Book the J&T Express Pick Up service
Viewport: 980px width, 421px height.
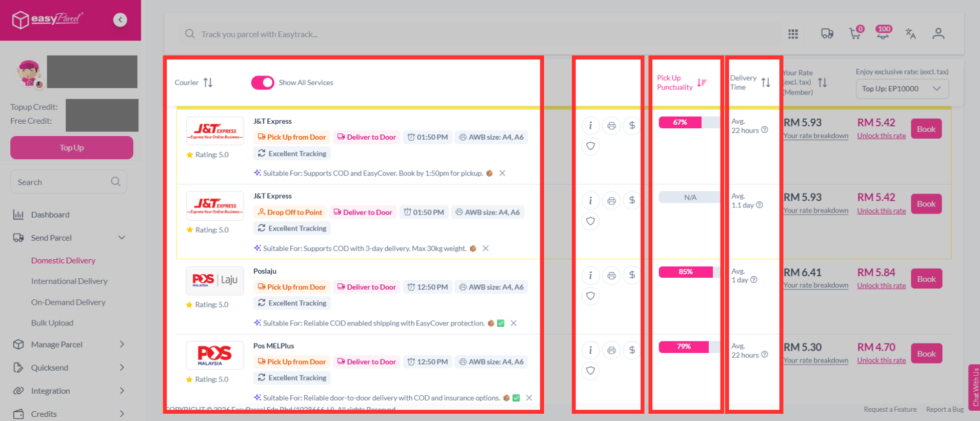(x=926, y=129)
